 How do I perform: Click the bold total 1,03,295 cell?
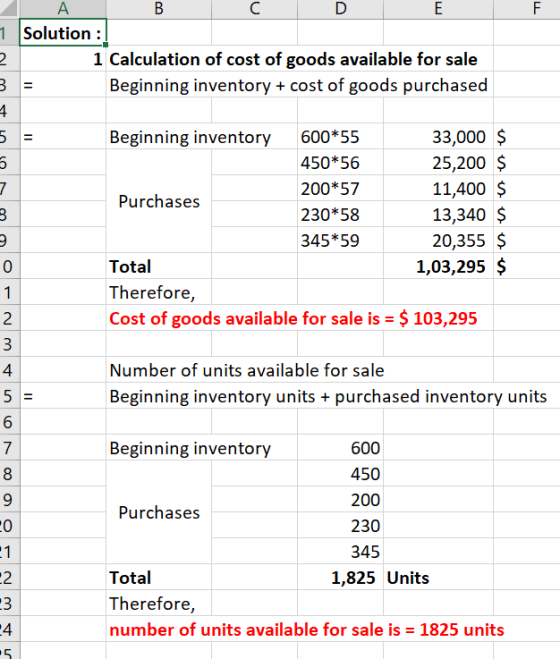(438, 266)
